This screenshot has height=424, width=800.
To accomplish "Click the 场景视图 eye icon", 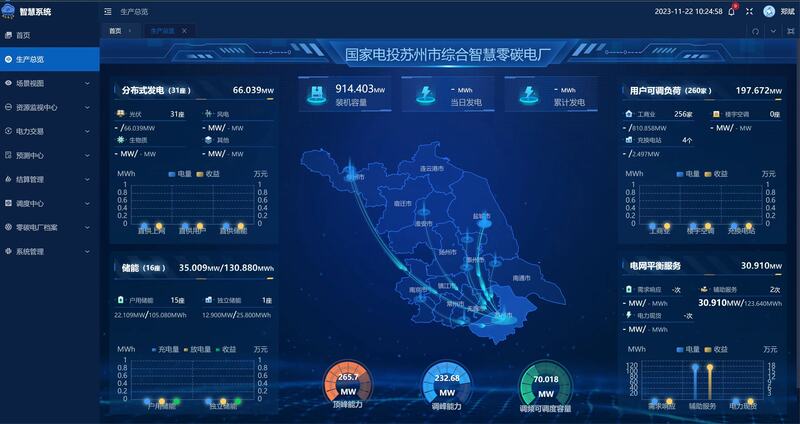I will pyautogui.click(x=8, y=83).
